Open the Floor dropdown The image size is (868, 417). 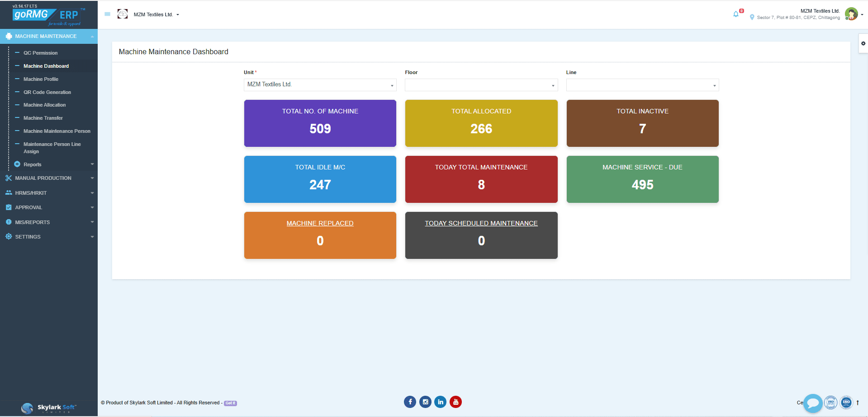pos(481,85)
